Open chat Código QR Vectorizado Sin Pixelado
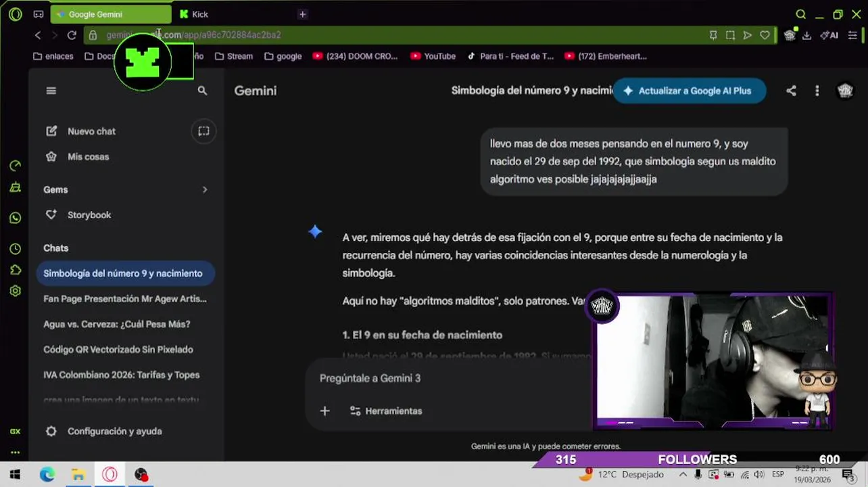 tap(118, 350)
